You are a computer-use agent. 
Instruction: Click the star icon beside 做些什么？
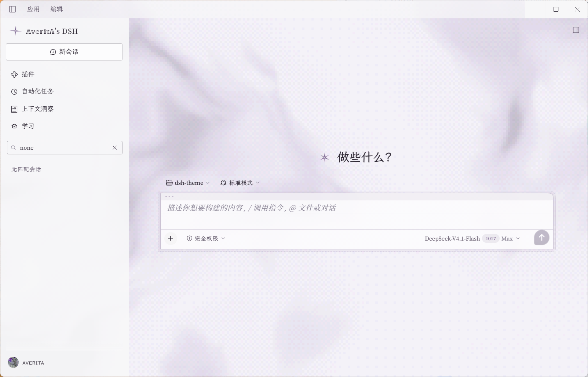point(325,157)
